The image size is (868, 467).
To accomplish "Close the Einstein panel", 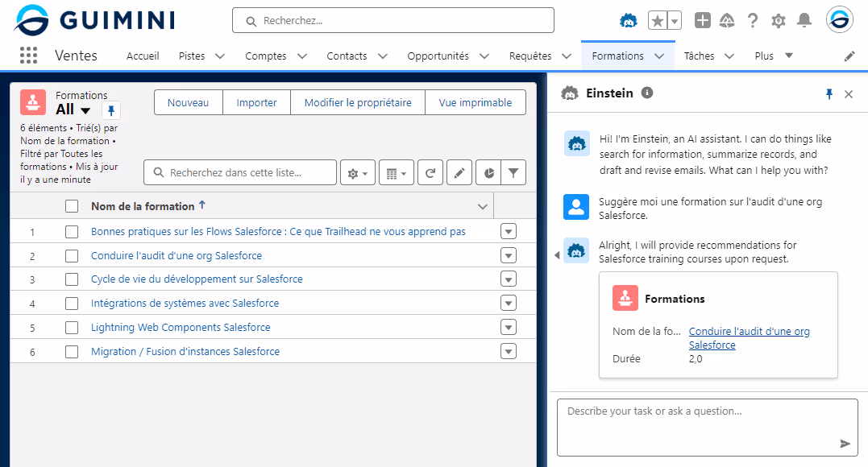I will 848,94.
